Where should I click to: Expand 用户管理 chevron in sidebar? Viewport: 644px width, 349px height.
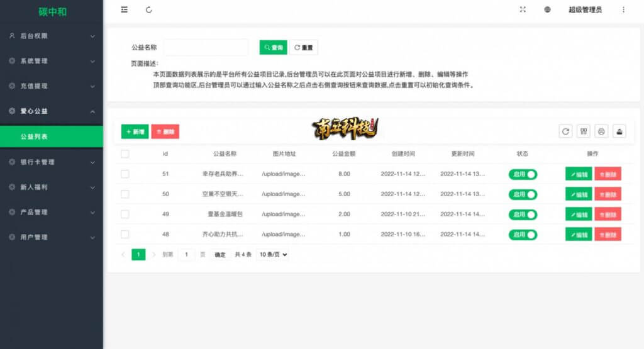click(x=92, y=237)
